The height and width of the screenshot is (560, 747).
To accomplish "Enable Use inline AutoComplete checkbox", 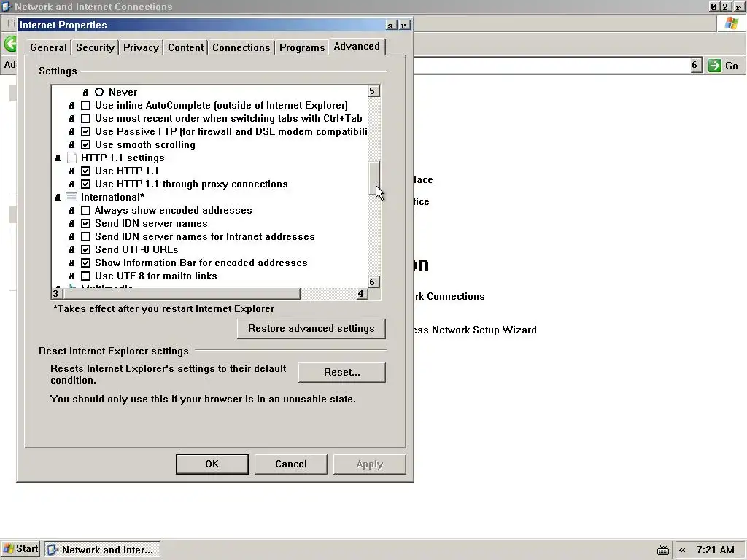I will coord(86,105).
